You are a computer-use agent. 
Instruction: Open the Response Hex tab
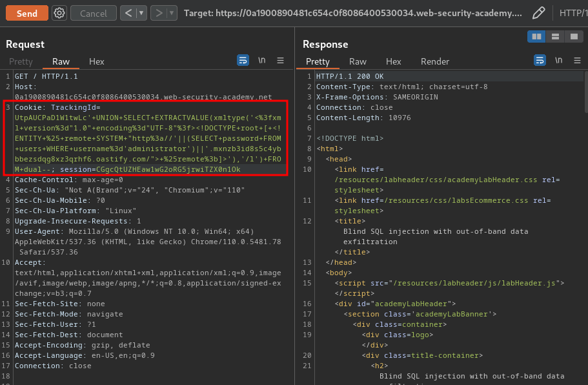pyautogui.click(x=393, y=61)
